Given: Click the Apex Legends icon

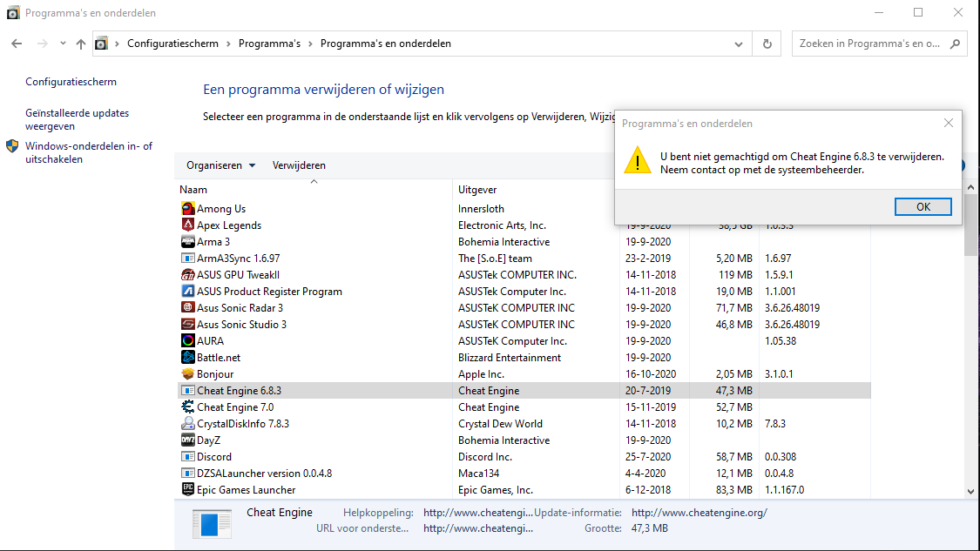Looking at the screenshot, I should (x=187, y=225).
